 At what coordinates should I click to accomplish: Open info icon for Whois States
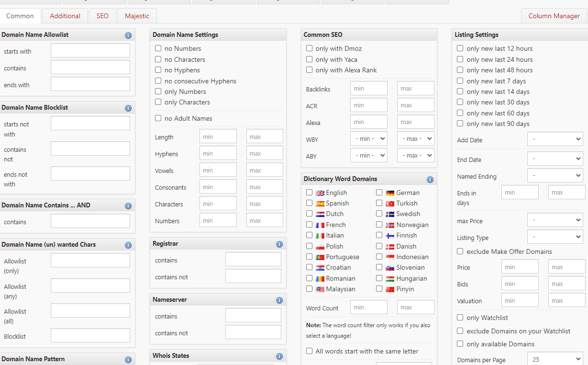pos(279,356)
